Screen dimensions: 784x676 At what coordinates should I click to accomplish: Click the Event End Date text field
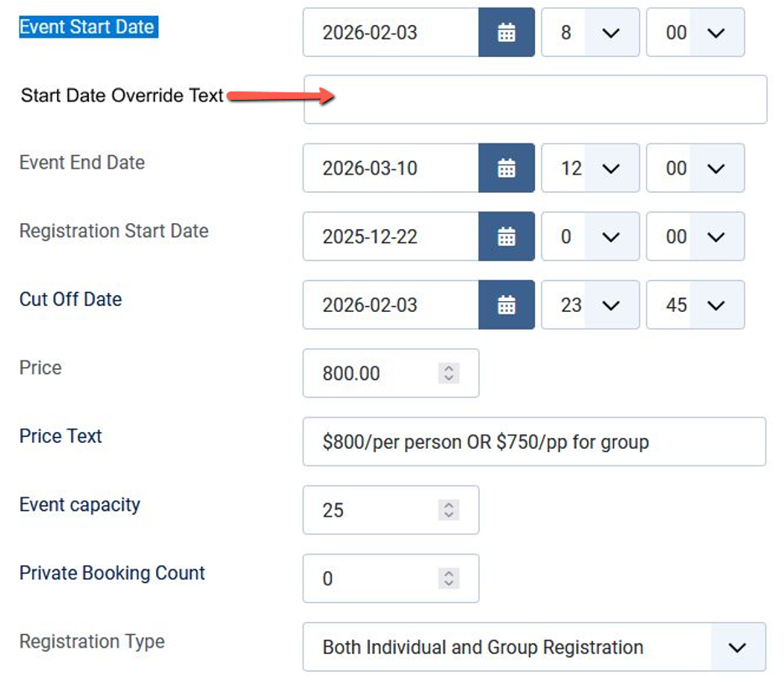pyautogui.click(x=391, y=169)
